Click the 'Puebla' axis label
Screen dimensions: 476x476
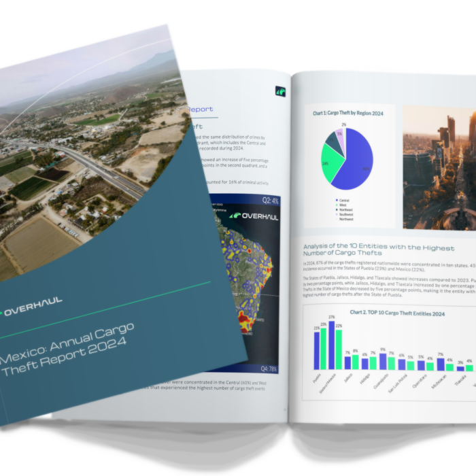(316, 379)
